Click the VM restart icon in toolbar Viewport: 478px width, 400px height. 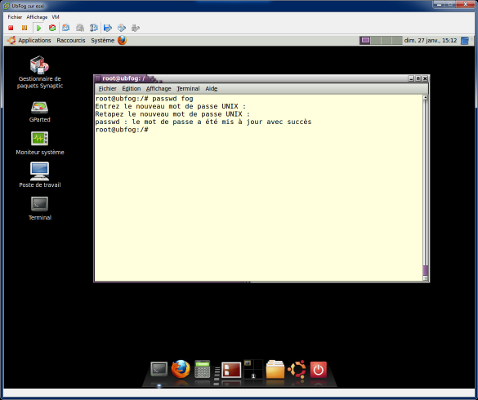coord(52,28)
